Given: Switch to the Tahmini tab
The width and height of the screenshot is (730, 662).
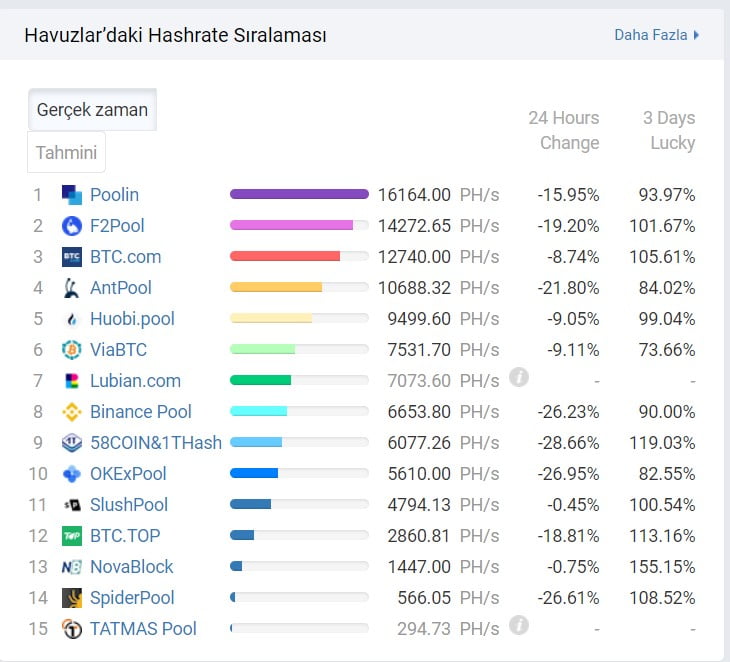Looking at the screenshot, I should [66, 153].
